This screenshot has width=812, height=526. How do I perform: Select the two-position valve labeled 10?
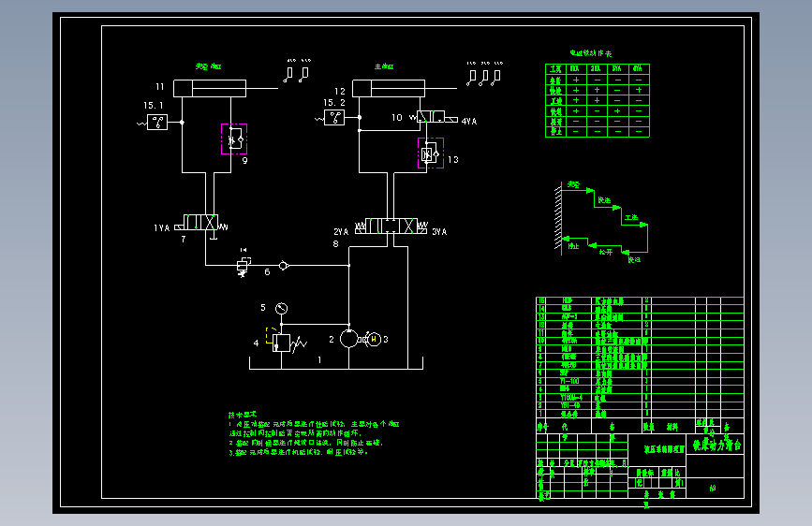[x=431, y=117]
